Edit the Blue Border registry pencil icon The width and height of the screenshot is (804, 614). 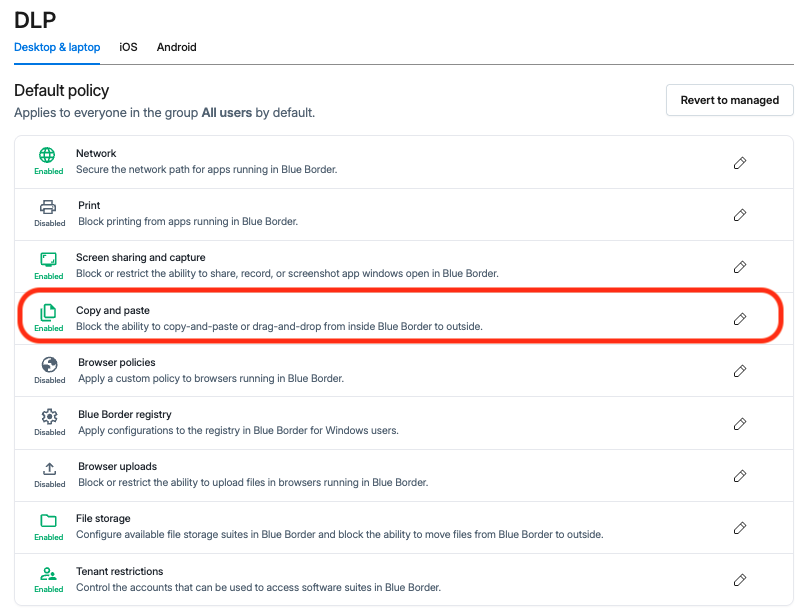[x=739, y=424]
